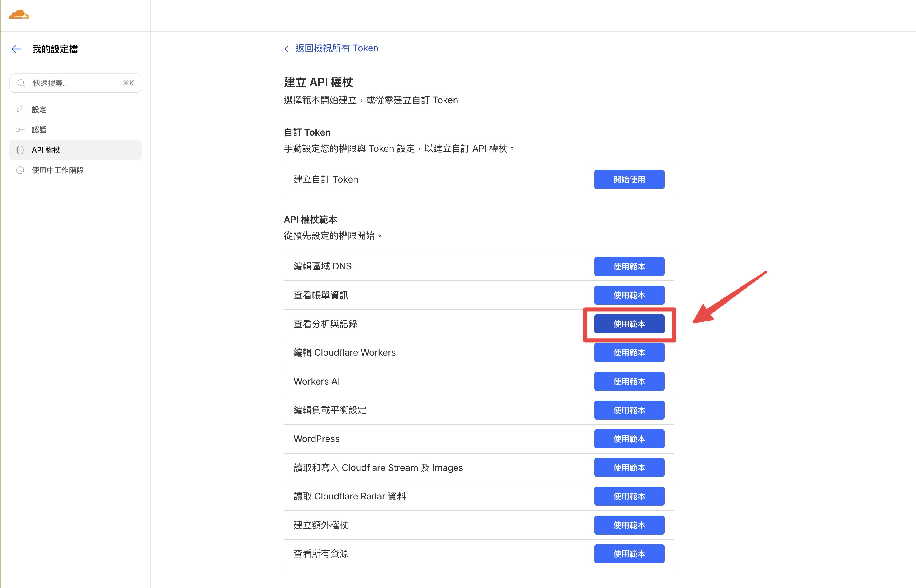Select the pencil icon for 設定
The height and width of the screenshot is (588, 916).
click(20, 110)
